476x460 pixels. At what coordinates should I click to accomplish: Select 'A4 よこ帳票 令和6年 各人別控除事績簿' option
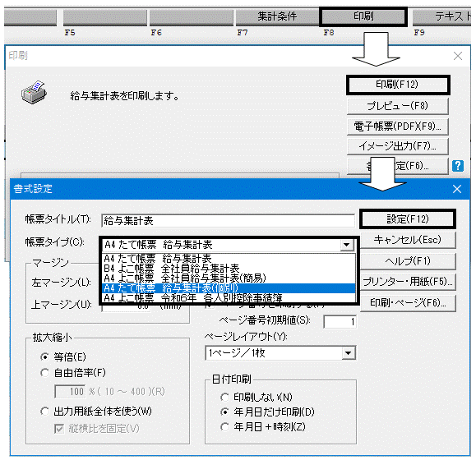(229, 298)
